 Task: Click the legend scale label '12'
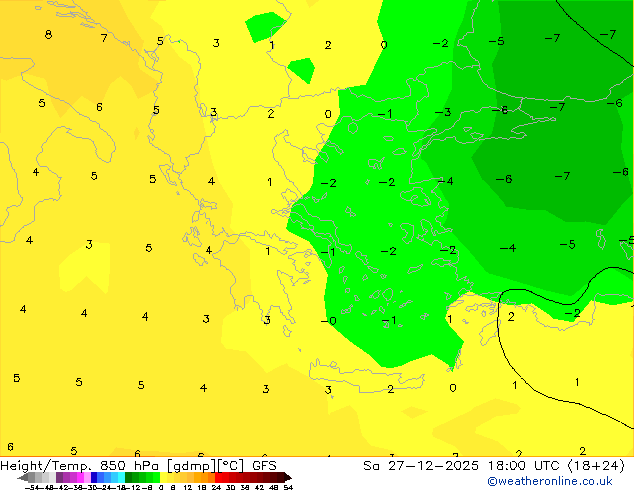click(188, 488)
